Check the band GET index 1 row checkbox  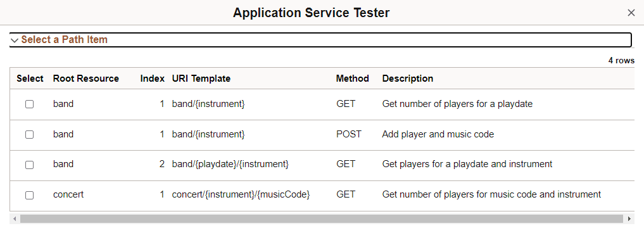click(x=30, y=104)
